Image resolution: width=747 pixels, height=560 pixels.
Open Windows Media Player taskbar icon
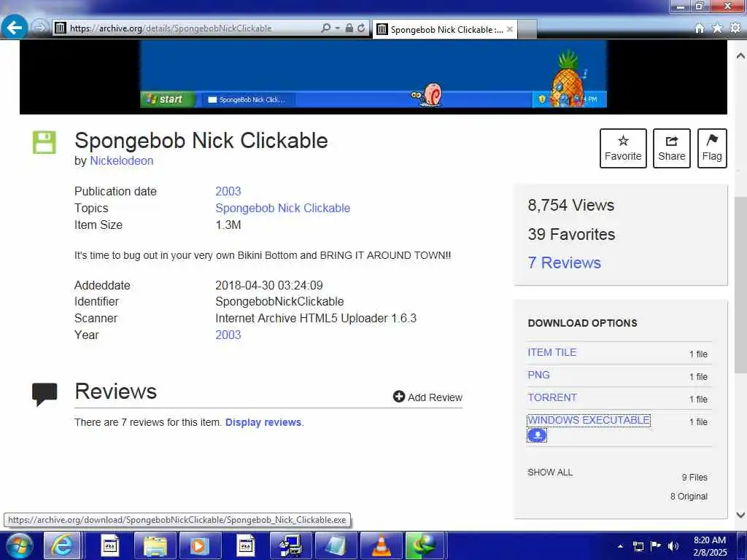(200, 545)
